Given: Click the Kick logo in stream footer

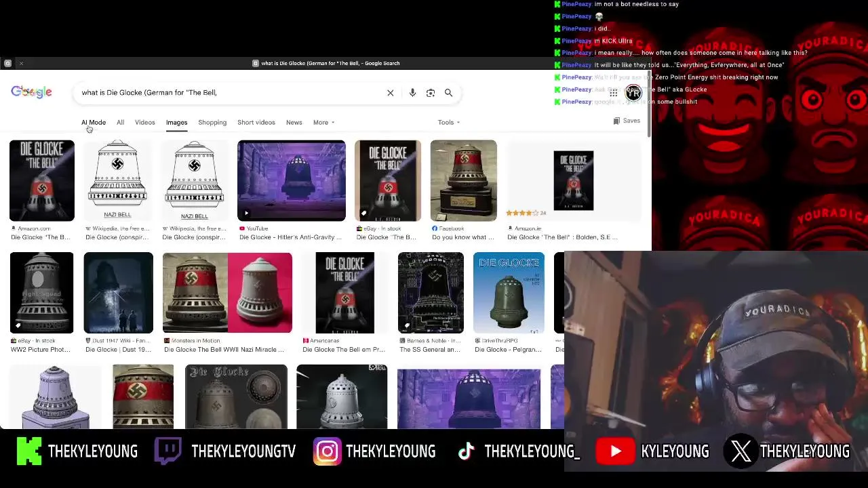Looking at the screenshot, I should (29, 451).
